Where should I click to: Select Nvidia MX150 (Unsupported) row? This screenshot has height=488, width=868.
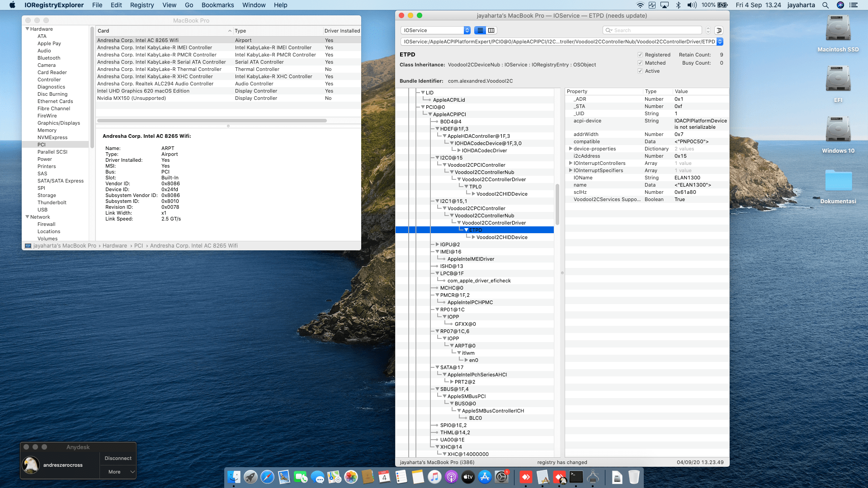pos(228,98)
